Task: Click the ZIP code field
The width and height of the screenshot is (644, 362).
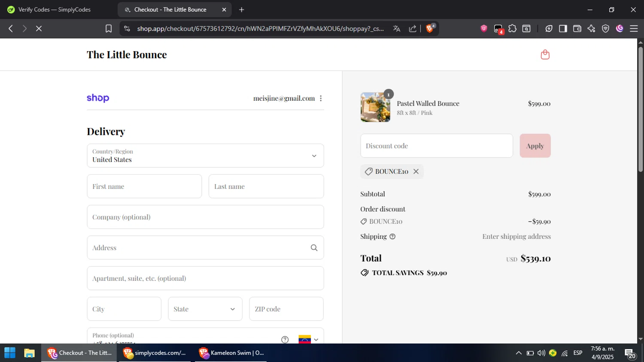Action: click(286, 309)
